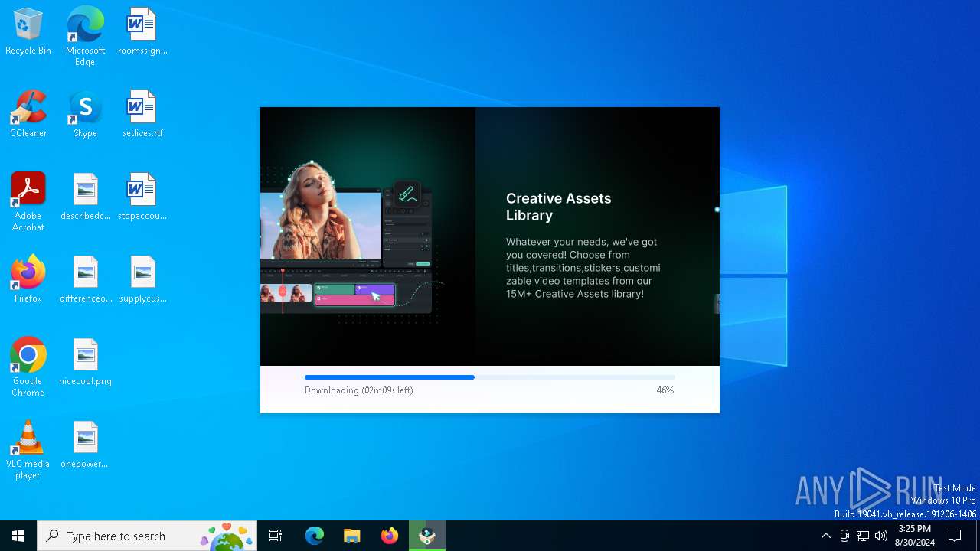The image size is (980, 551).
Task: Open the clock showing 3:25 PM
Action: tap(915, 536)
